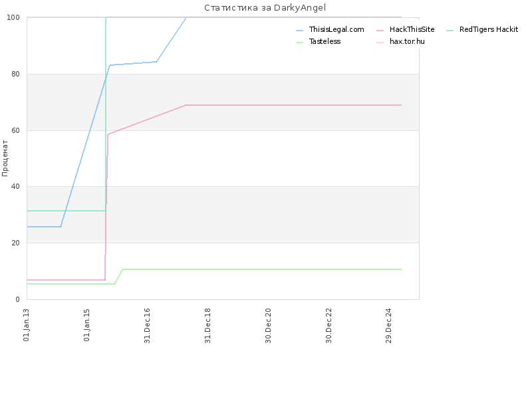Click the pink HackThisSite plateau line

tap(293, 105)
